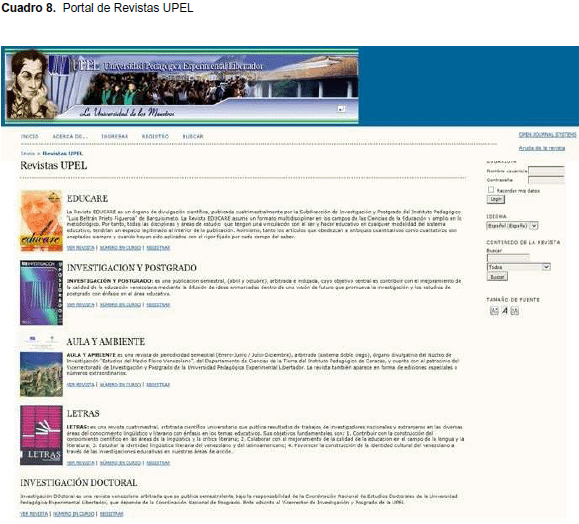Open the ACERCA DE... menu item

[70, 136]
